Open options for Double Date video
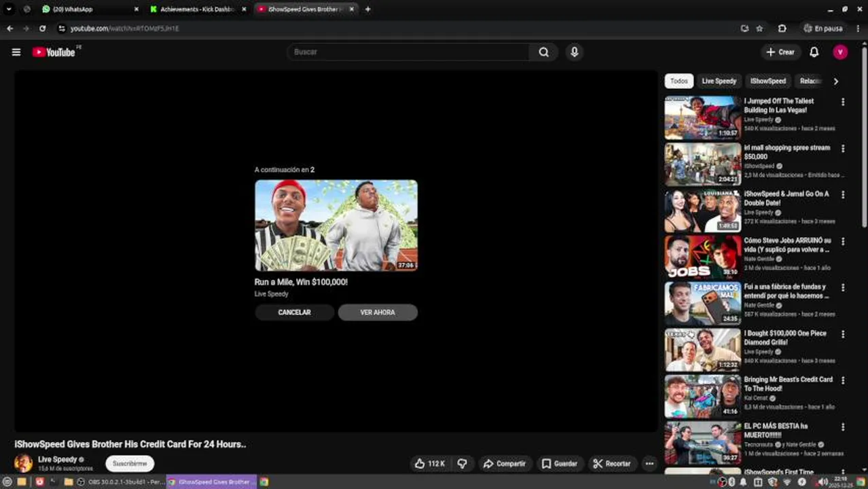Screen dimensions: 868x489 pyautogui.click(x=843, y=195)
